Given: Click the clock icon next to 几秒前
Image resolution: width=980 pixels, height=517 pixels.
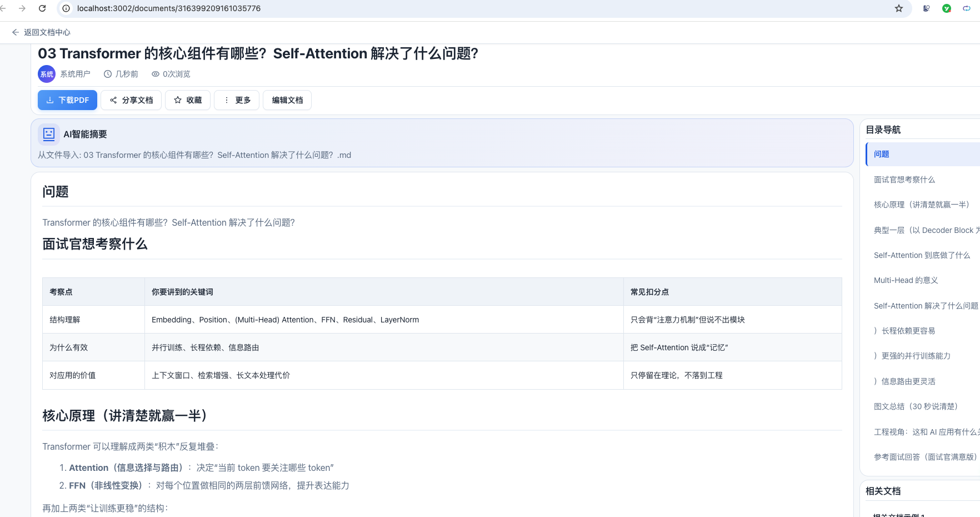Looking at the screenshot, I should click(x=108, y=74).
